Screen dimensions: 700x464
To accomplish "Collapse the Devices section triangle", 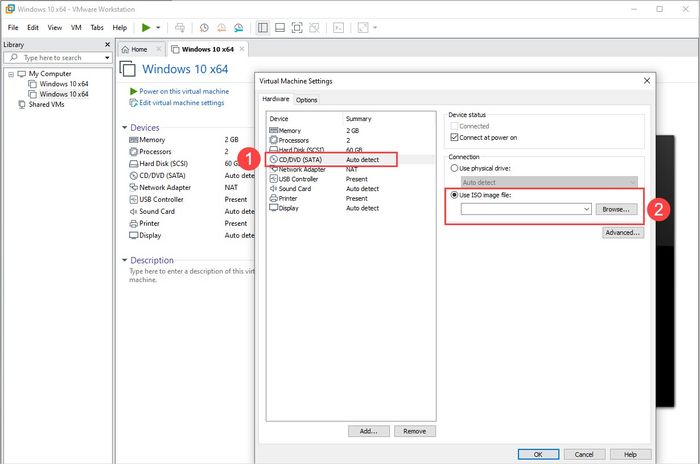I will click(125, 128).
